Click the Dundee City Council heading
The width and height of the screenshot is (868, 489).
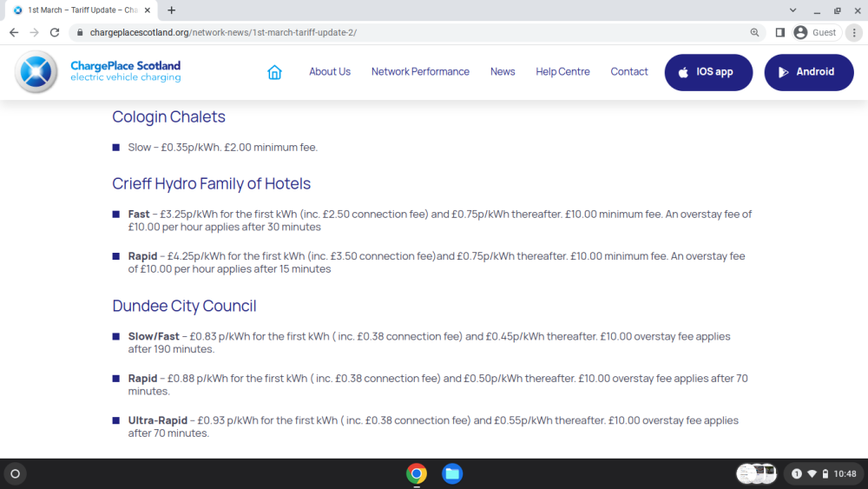coord(184,306)
